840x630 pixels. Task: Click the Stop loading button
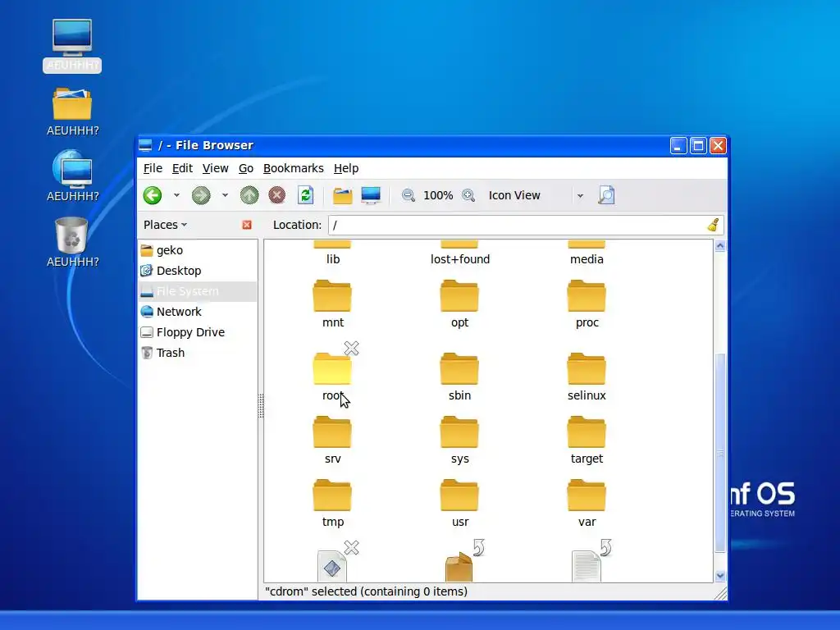point(277,195)
